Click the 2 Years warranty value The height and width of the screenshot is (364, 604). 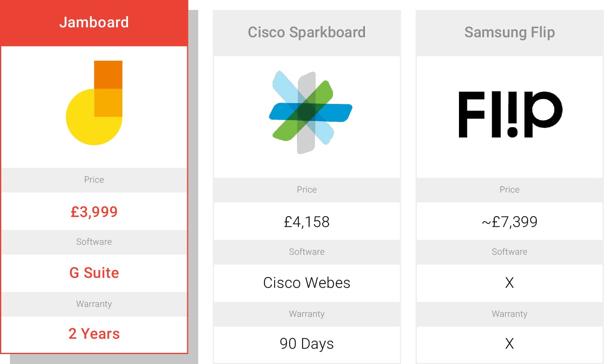click(94, 334)
